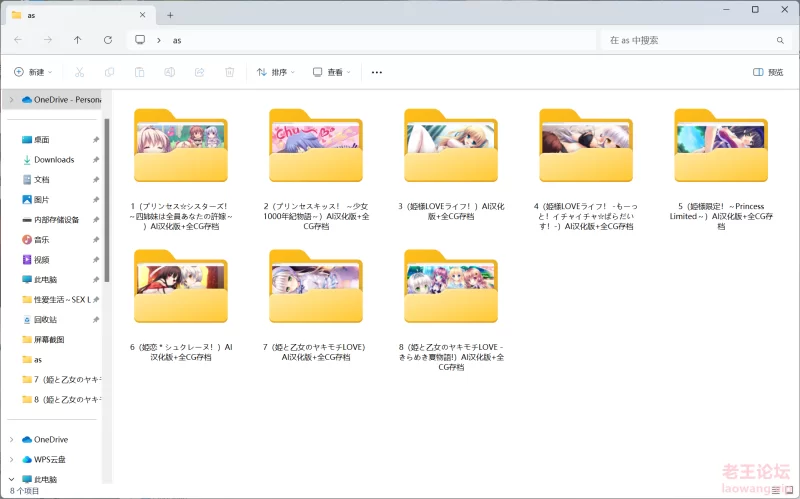This screenshot has height=499, width=800.
Task: Collapse the 此电脑 tree node at bottom
Action: (x=11, y=479)
